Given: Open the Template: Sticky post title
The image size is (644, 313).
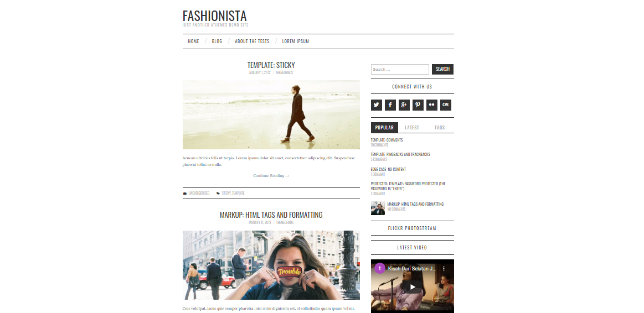Looking at the screenshot, I should (x=271, y=65).
